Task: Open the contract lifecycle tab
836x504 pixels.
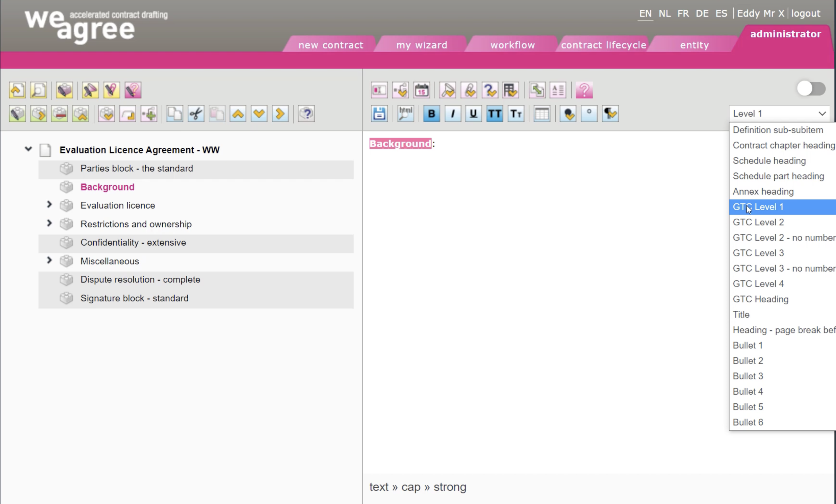Action: [x=603, y=45]
